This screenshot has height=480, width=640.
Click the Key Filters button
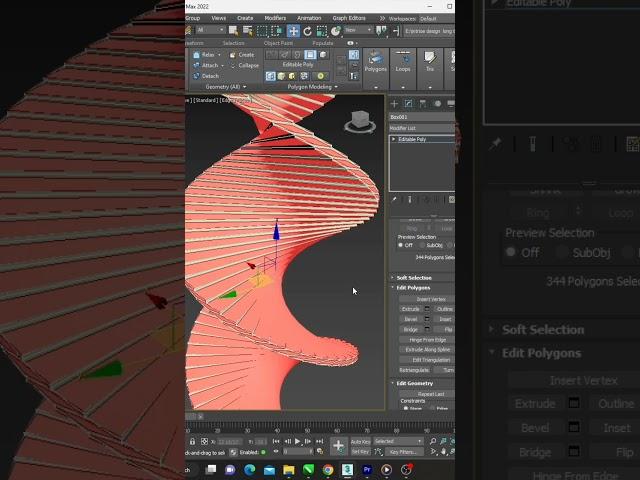pos(403,452)
